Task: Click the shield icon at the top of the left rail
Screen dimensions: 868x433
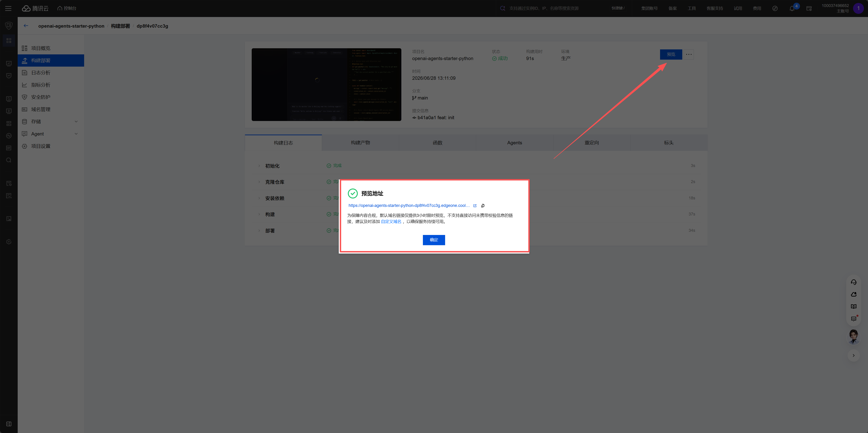Action: point(9,26)
